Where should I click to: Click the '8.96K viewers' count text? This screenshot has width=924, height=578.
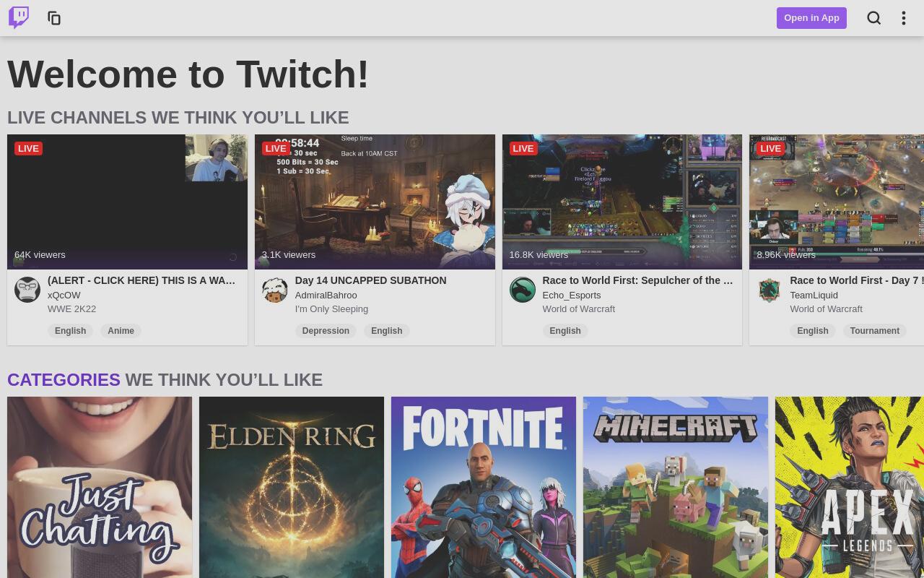coord(786,255)
